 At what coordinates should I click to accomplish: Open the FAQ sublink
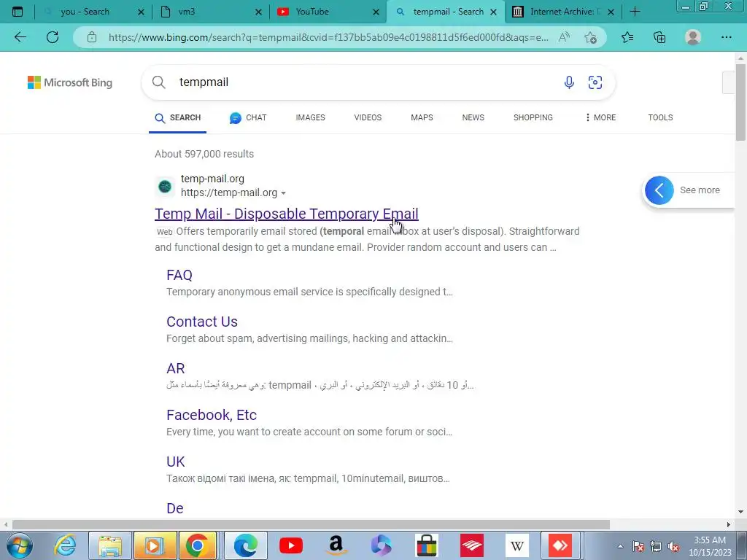179,275
